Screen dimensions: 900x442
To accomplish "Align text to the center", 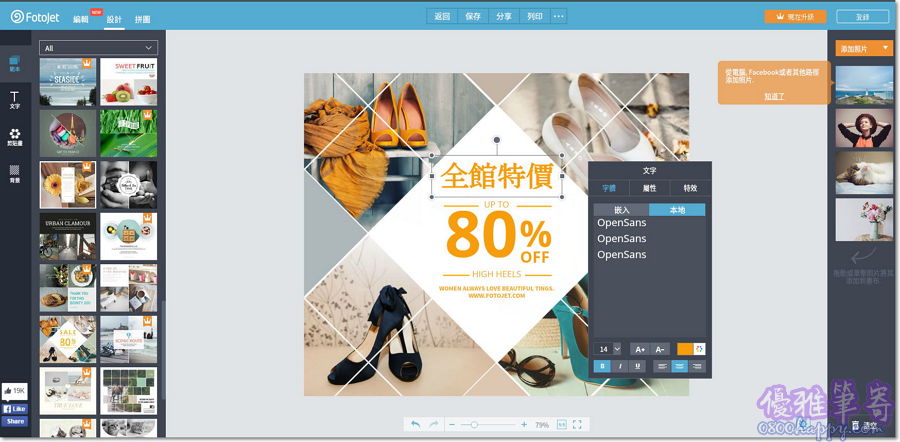I will pos(680,366).
